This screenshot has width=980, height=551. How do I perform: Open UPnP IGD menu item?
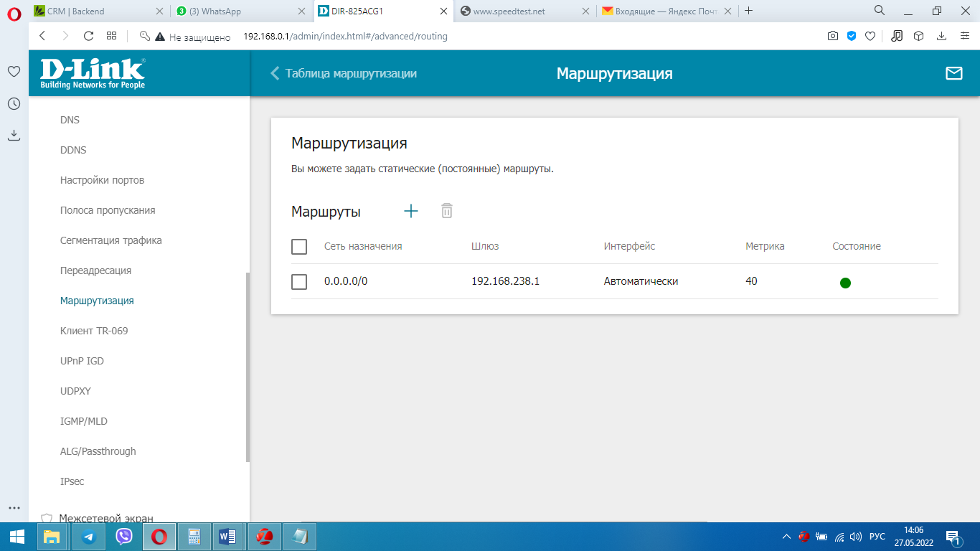click(82, 361)
